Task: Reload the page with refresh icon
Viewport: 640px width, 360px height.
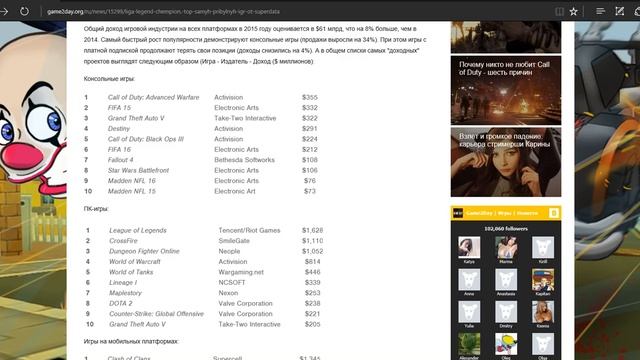Action: [24, 11]
